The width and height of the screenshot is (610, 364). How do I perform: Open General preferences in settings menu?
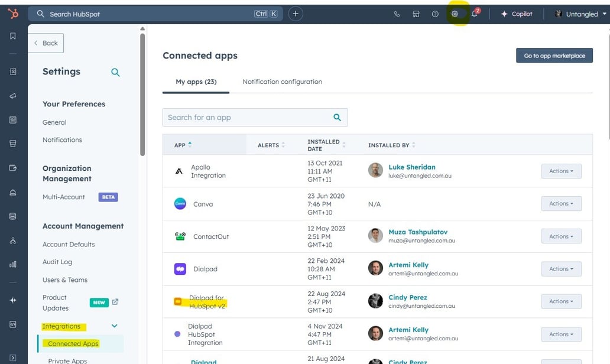pyautogui.click(x=54, y=122)
